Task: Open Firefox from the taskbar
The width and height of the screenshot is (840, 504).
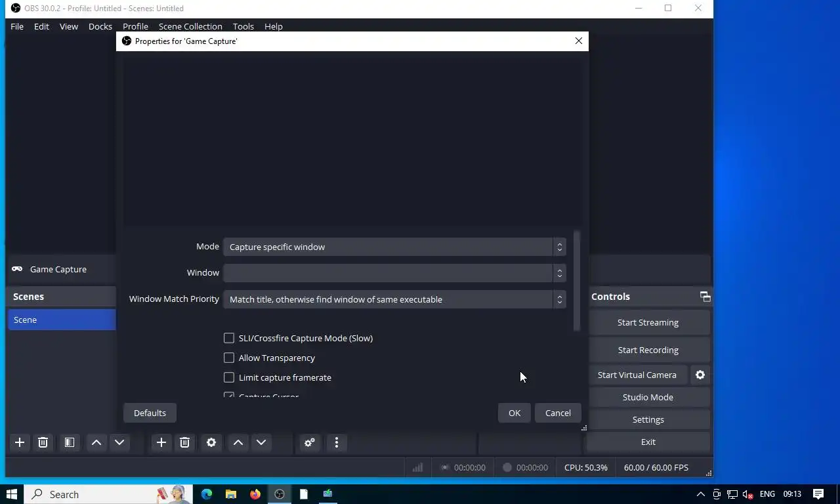Action: pyautogui.click(x=255, y=494)
